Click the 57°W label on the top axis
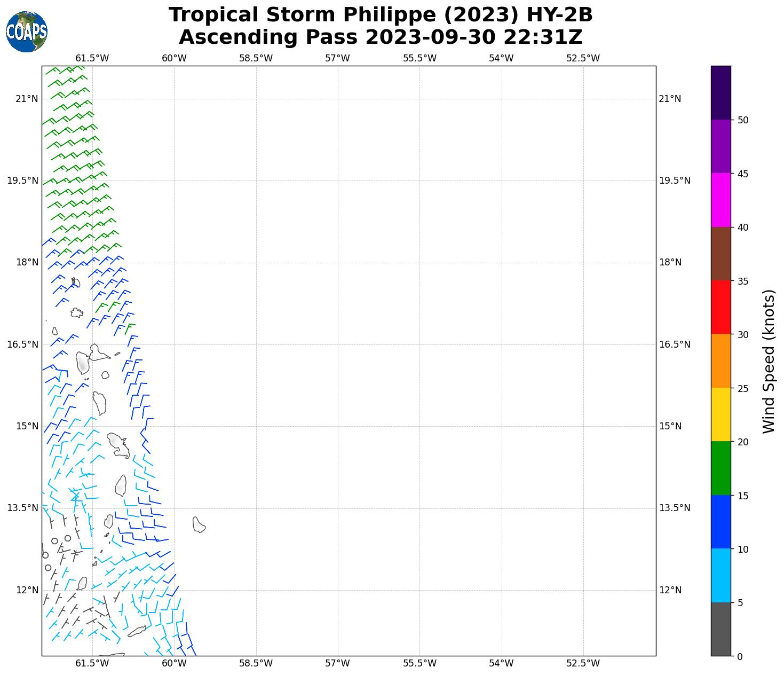784x675 pixels. click(x=337, y=58)
